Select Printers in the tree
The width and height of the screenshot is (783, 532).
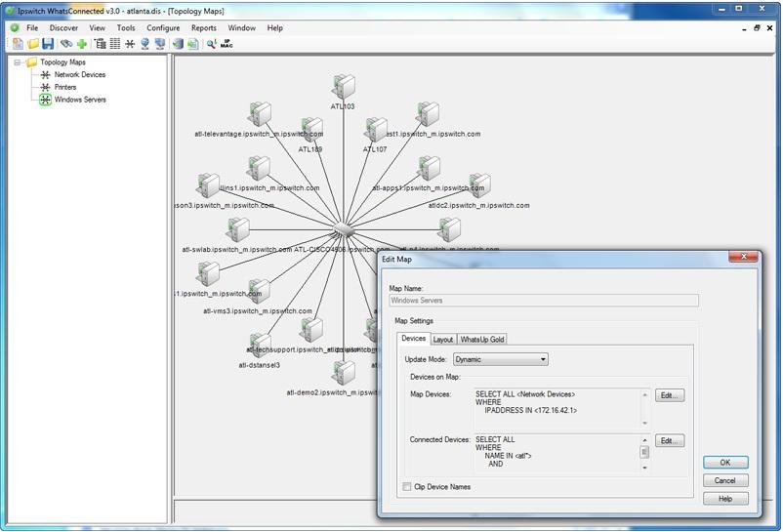tap(65, 87)
